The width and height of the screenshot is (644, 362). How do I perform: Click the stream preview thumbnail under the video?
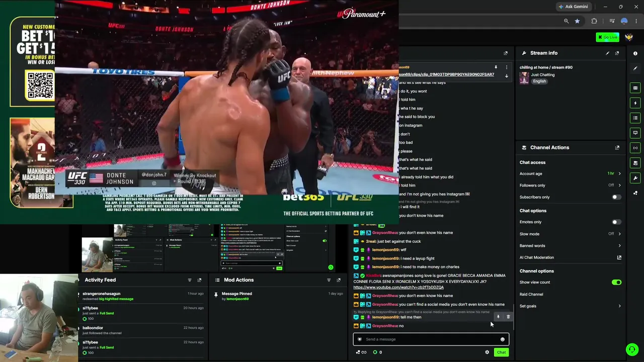tap(208, 248)
